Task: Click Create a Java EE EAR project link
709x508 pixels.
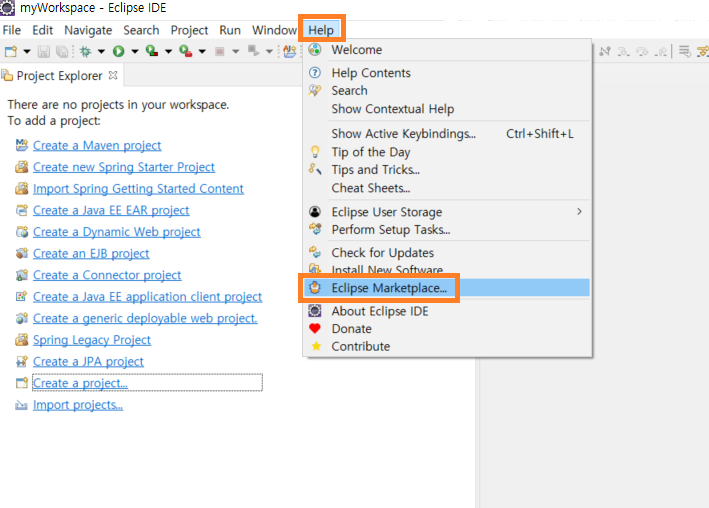Action: 111,211
